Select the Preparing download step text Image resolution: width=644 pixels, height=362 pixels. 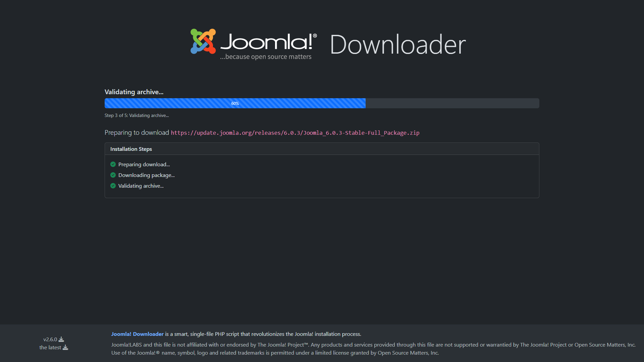coord(144,164)
